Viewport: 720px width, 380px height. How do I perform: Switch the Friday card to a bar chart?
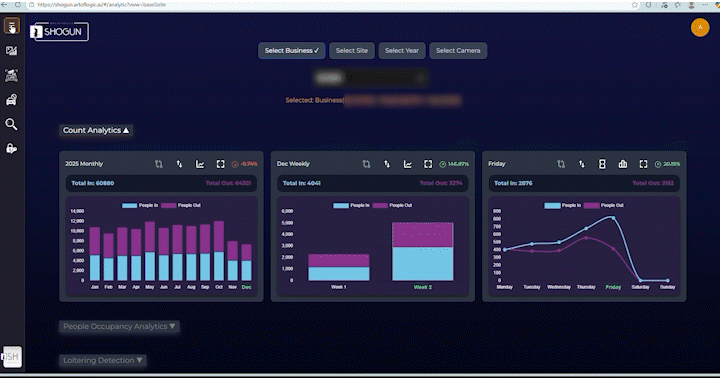623,164
